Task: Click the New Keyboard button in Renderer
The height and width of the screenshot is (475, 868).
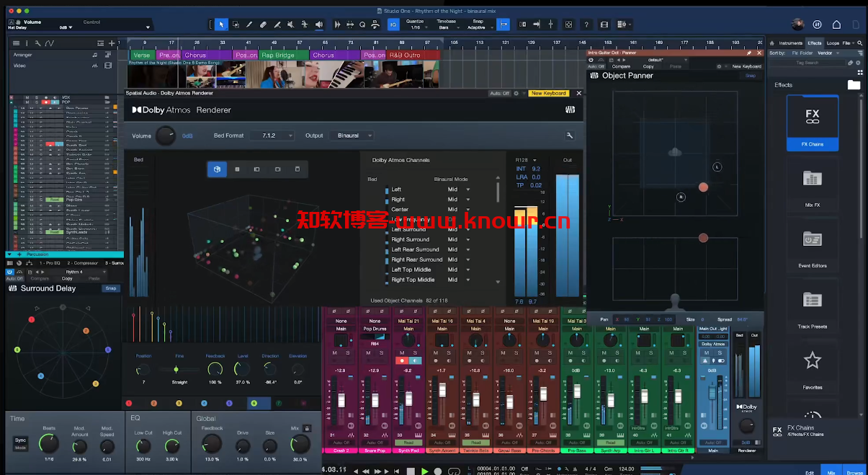Action: point(548,93)
